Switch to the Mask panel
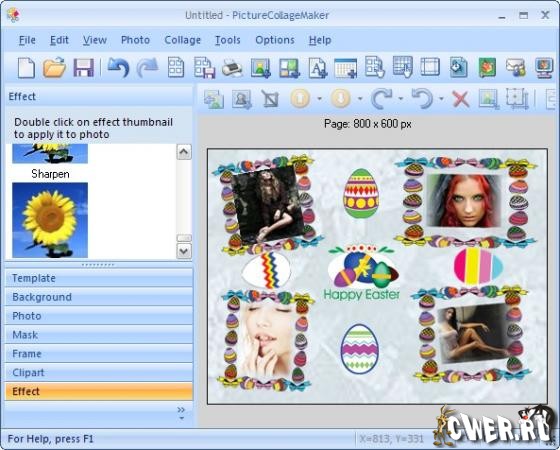560x450 pixels. pos(99,335)
